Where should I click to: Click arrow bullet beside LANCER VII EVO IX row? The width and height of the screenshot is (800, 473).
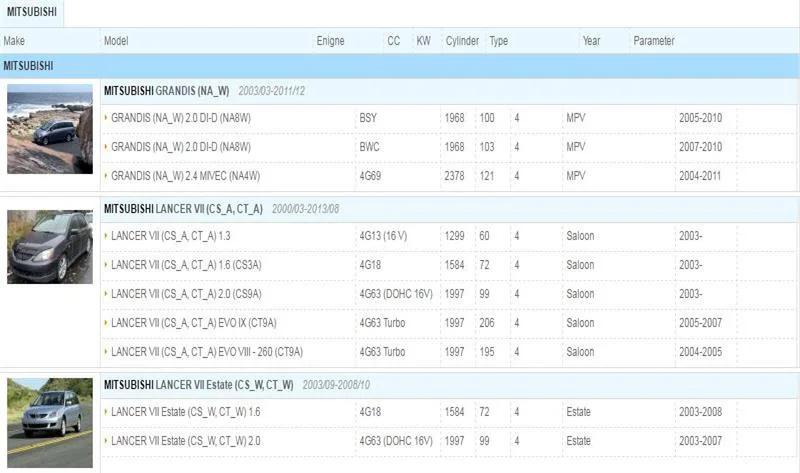click(x=106, y=322)
